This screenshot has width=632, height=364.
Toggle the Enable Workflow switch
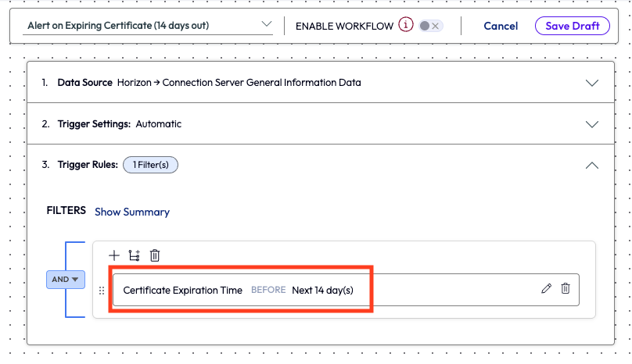[429, 26]
